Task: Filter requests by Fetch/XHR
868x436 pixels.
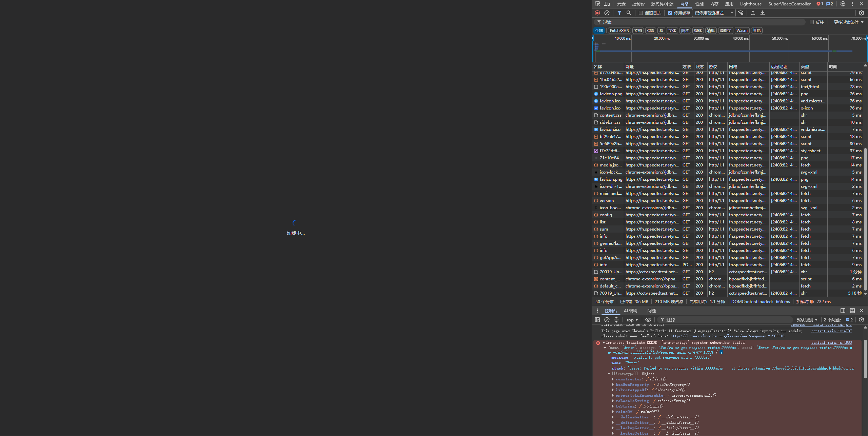Action: [619, 31]
